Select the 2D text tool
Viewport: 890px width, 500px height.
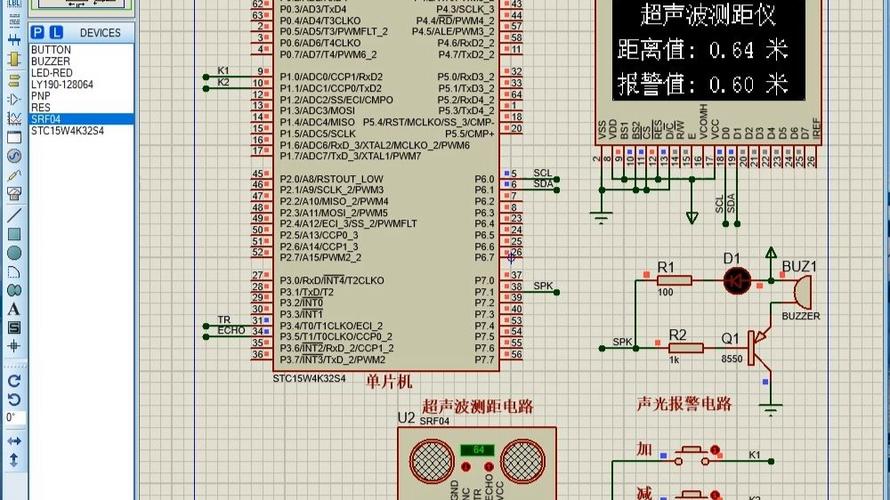tap(14, 309)
